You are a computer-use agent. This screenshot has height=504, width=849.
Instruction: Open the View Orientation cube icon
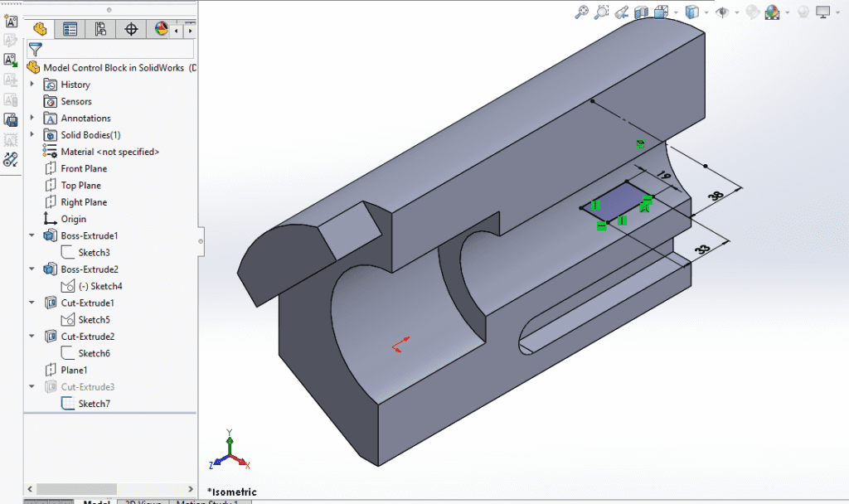[661, 12]
